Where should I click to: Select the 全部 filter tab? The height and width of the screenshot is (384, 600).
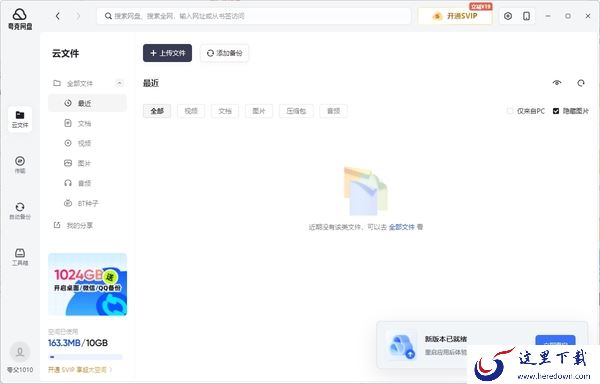point(157,111)
